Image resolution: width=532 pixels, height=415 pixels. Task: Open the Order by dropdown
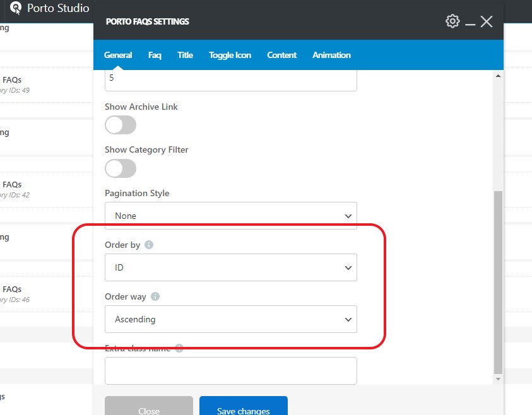pyautogui.click(x=230, y=267)
